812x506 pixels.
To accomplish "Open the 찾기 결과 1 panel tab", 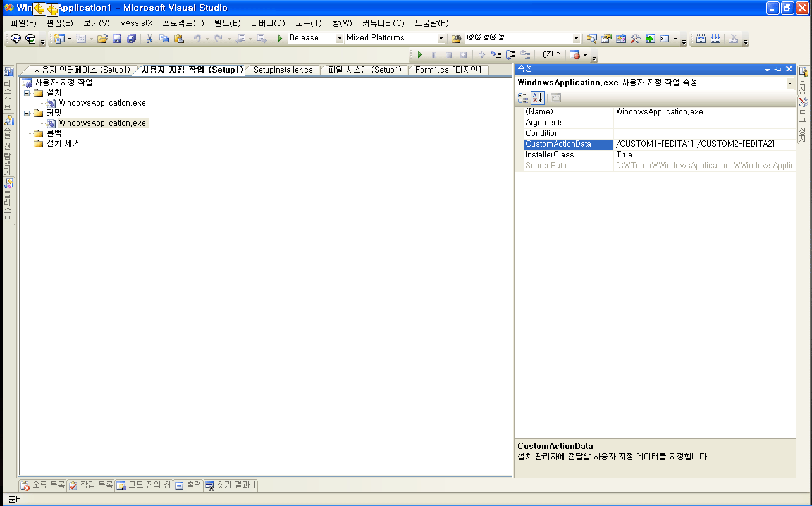I will [x=230, y=485].
